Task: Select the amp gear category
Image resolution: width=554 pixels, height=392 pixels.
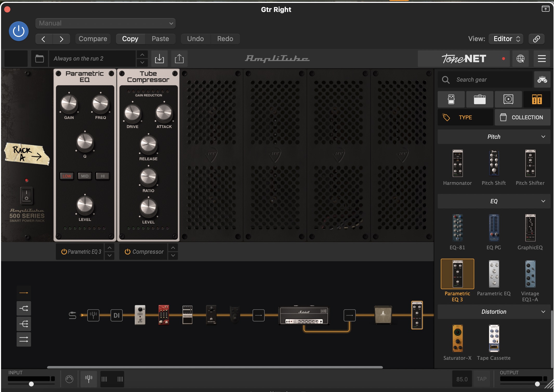Action: click(480, 99)
